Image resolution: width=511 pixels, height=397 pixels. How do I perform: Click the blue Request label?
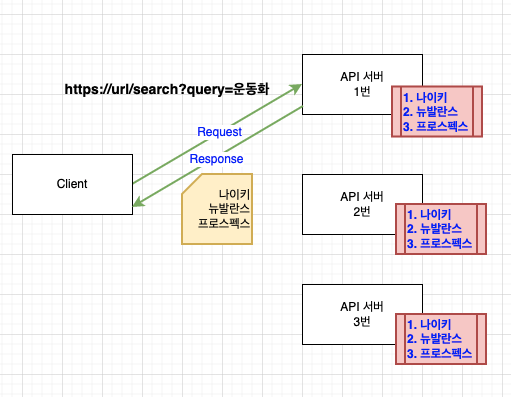(x=219, y=132)
